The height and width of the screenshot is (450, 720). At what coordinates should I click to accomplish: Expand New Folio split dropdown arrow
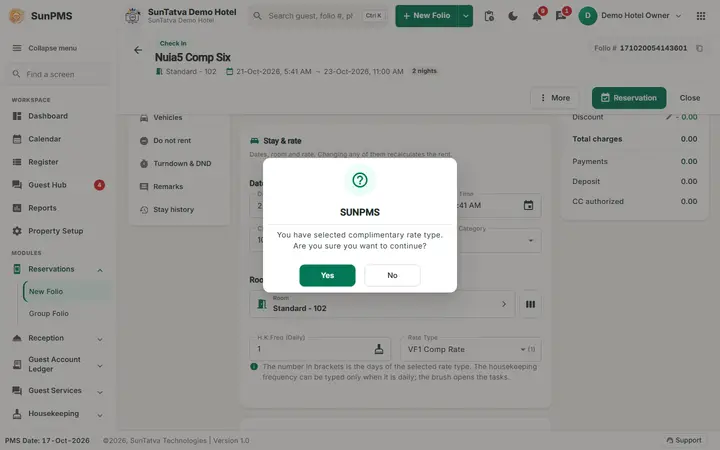pos(466,16)
